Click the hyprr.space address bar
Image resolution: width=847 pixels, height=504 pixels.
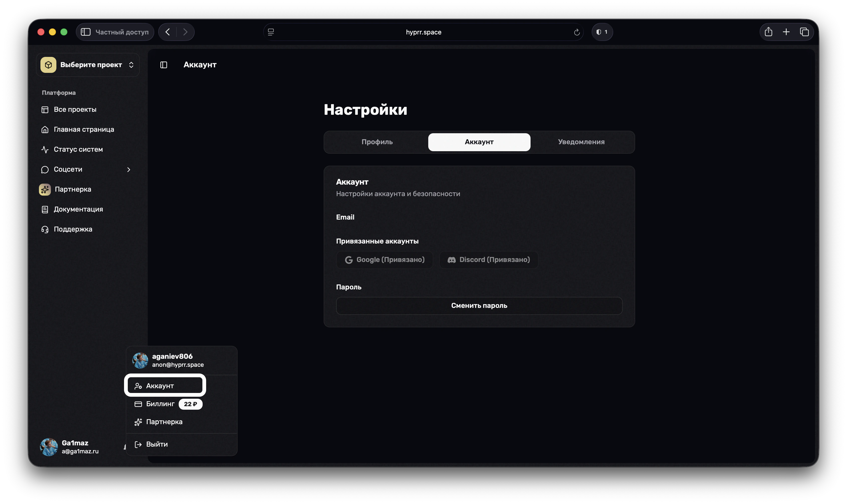tap(423, 32)
